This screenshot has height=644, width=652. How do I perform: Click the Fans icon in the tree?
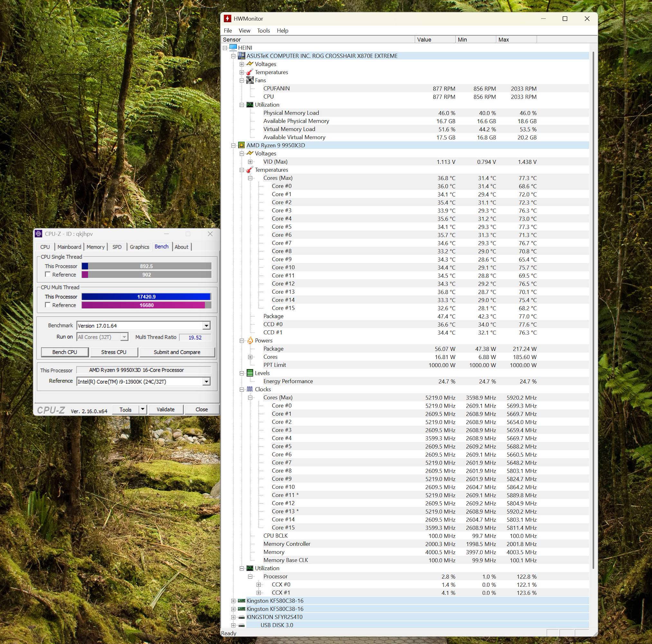coord(250,80)
